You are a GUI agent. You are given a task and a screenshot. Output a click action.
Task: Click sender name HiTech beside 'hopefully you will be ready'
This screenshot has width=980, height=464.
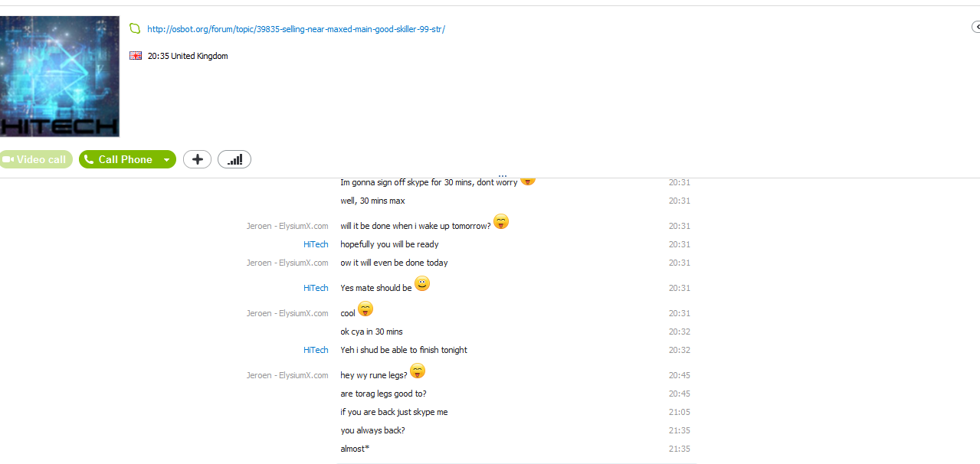coord(316,244)
